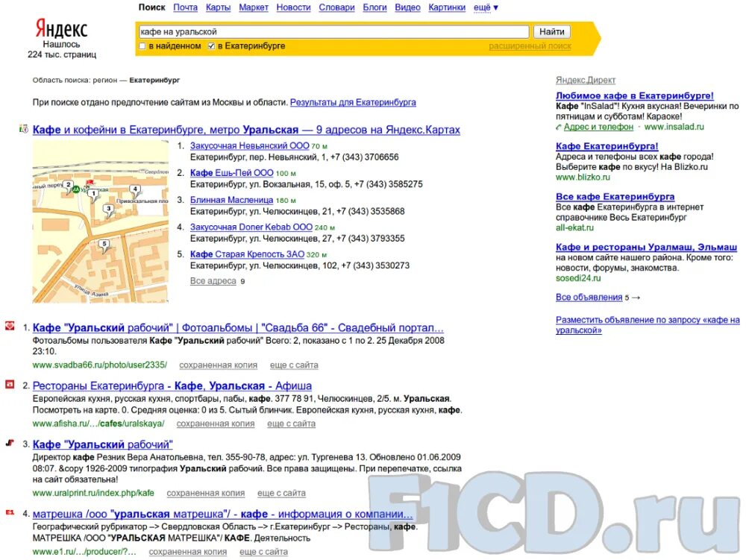Select the Поиск tab
The image size is (746, 560).
click(x=151, y=7)
